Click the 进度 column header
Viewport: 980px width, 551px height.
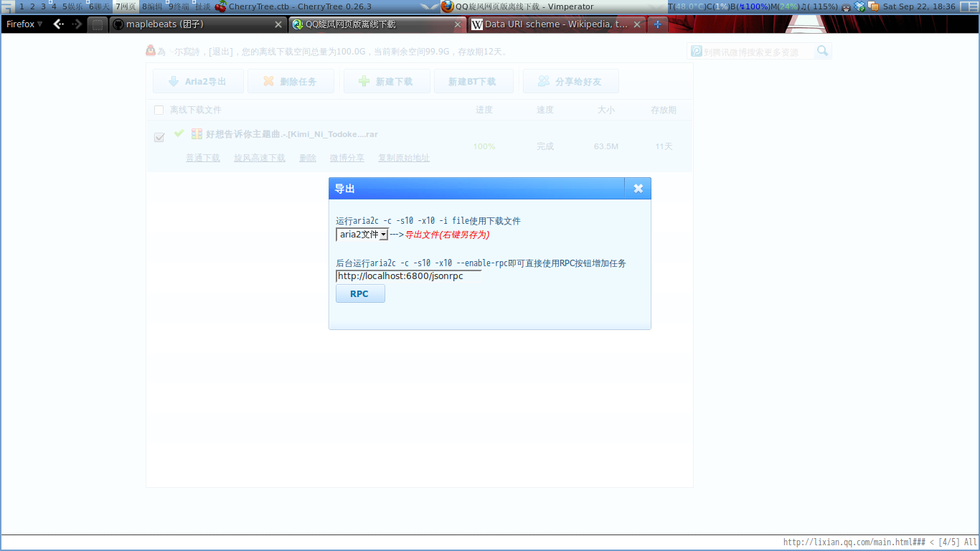click(484, 110)
